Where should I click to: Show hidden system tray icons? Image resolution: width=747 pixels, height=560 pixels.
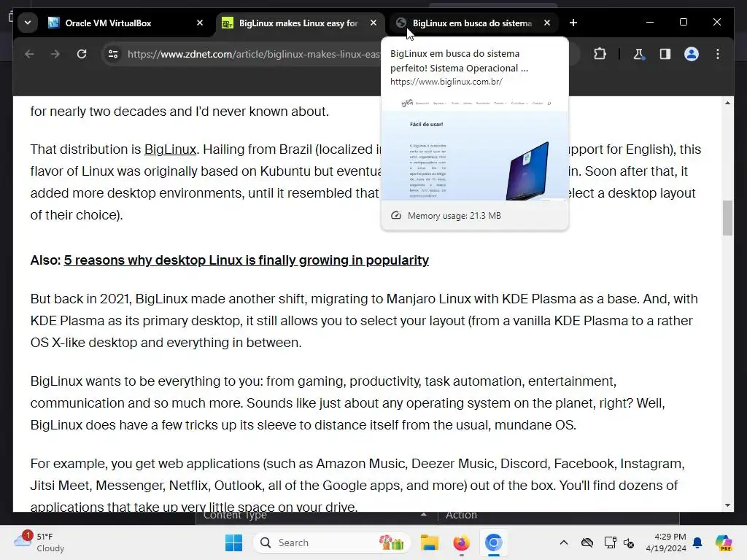[564, 542]
